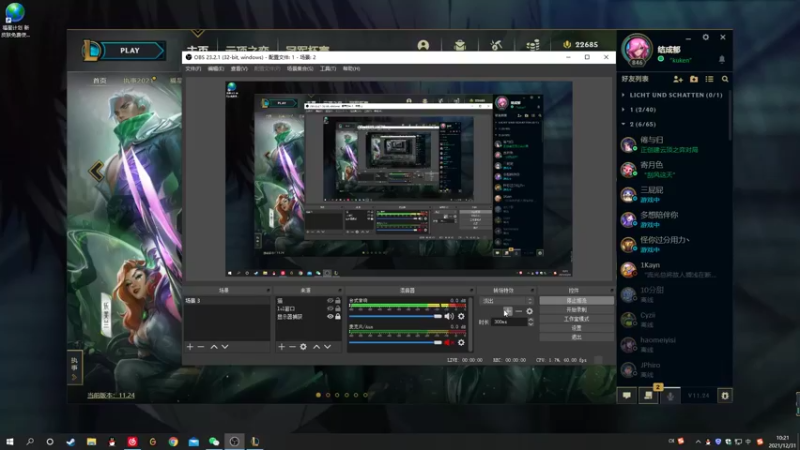800x450 pixels.
Task: Open 查看(V) menu in OBS
Action: coord(239,68)
